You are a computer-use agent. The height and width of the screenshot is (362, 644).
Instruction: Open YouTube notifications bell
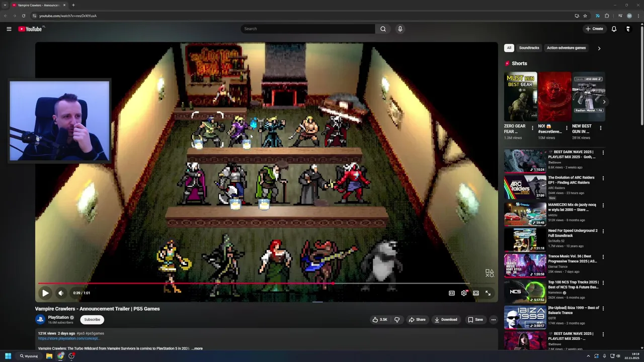tap(614, 29)
